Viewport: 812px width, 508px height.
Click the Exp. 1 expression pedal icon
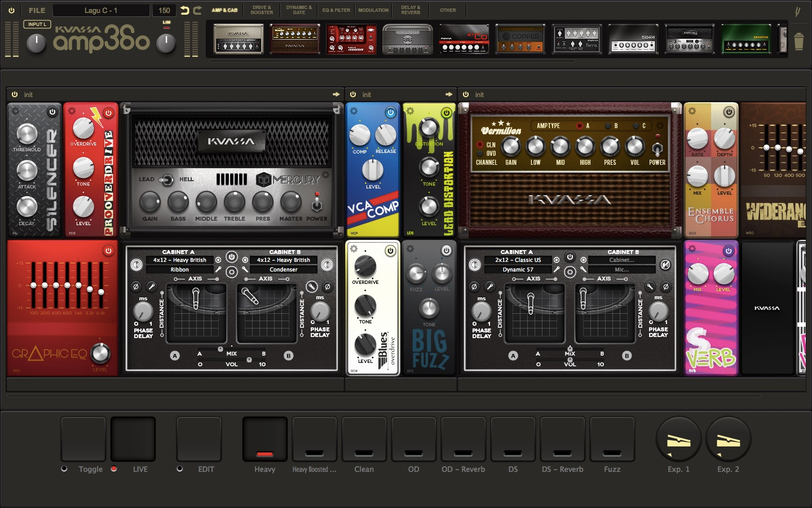click(x=678, y=440)
